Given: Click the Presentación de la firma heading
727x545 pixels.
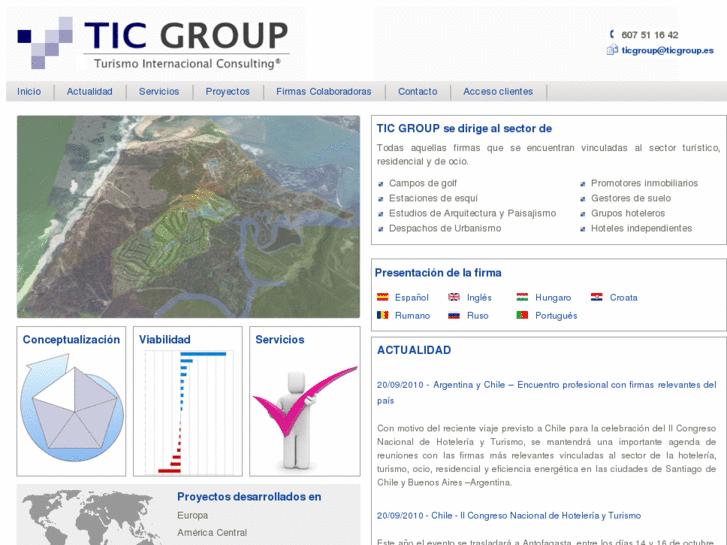Looking at the screenshot, I should (438, 273).
